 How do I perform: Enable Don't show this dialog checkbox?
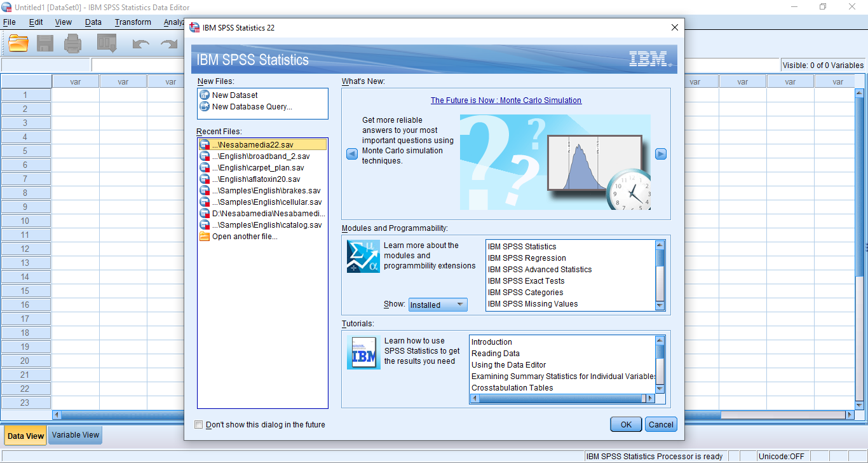click(x=199, y=425)
